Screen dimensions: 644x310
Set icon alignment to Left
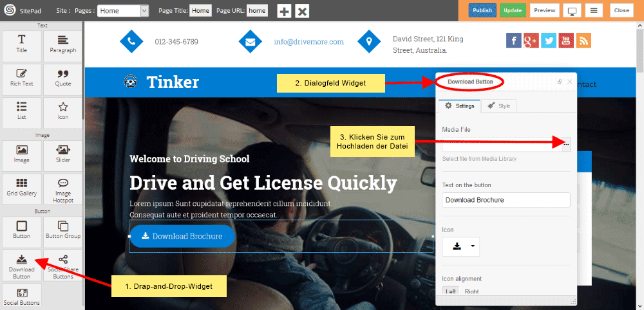(x=451, y=291)
